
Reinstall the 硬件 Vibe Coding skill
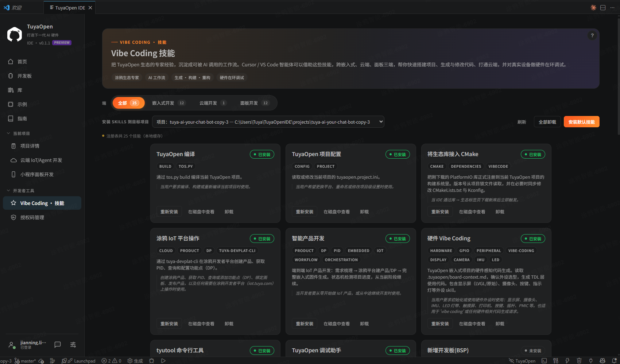[440, 324]
